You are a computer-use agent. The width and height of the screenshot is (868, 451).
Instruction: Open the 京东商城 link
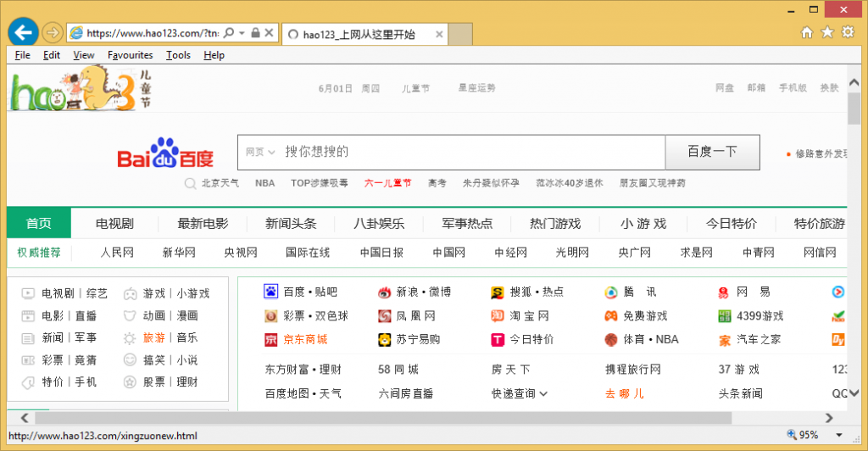(305, 340)
